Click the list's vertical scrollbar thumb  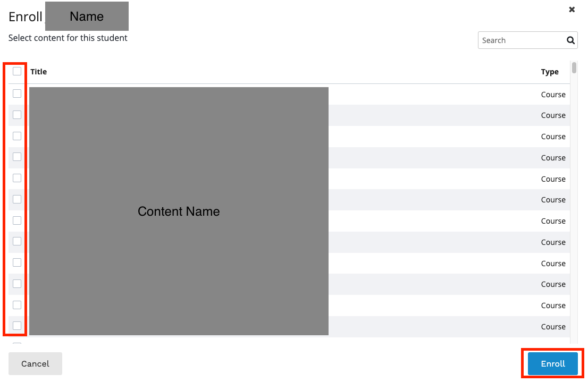coord(574,67)
